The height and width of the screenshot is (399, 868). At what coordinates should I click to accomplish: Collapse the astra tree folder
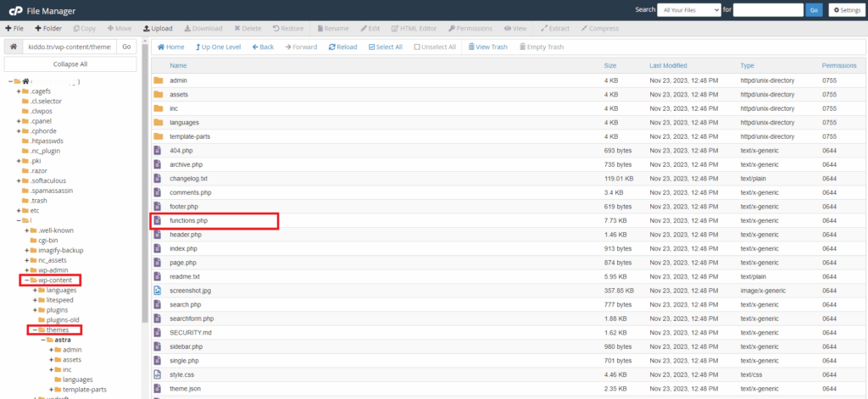(43, 340)
